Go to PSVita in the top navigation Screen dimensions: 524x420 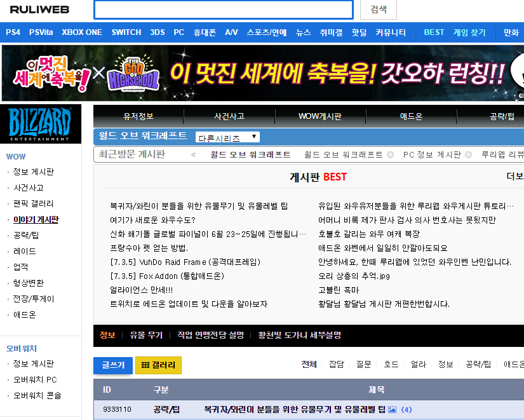click(41, 32)
